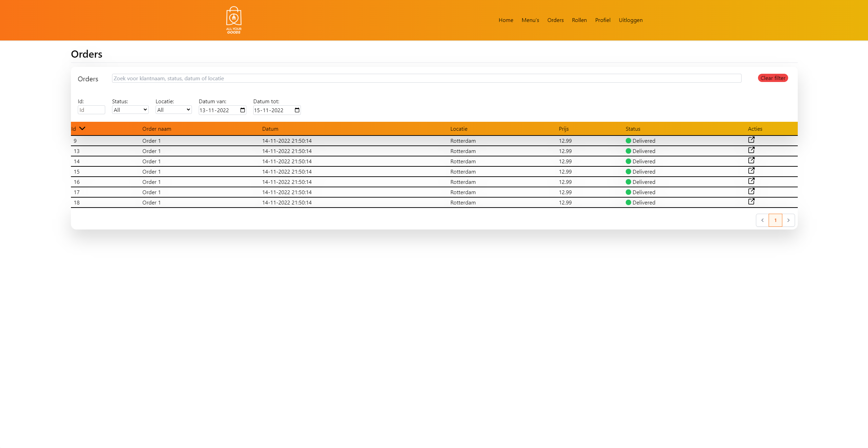Open calendar picker for Datum tot
The height and width of the screenshot is (448, 868).
pyautogui.click(x=297, y=110)
